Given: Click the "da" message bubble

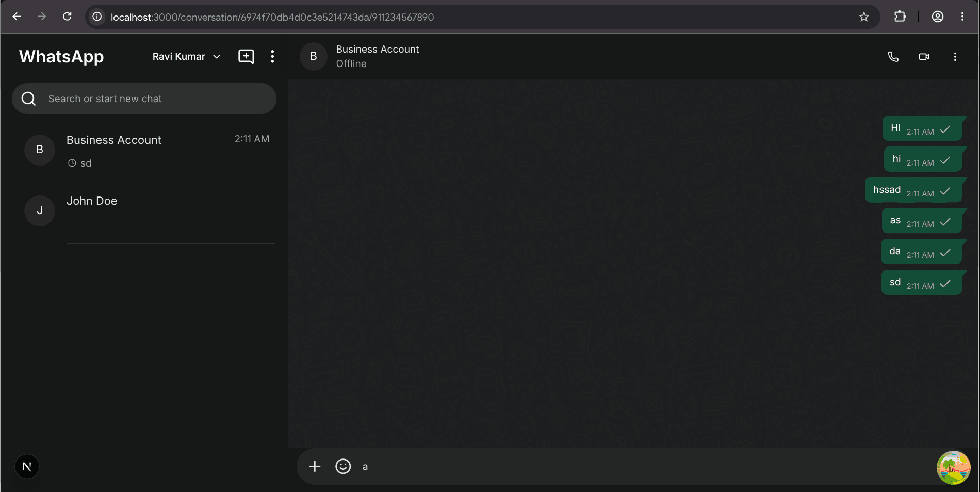Looking at the screenshot, I should point(922,252).
